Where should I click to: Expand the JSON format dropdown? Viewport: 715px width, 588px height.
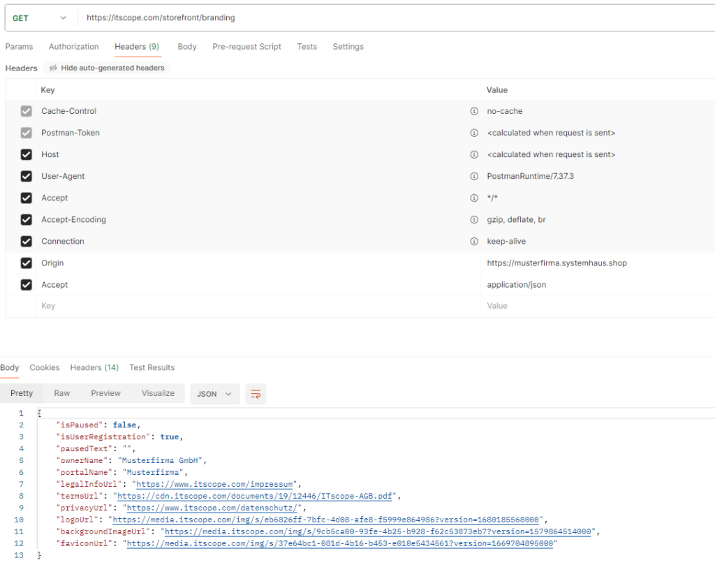click(x=214, y=394)
